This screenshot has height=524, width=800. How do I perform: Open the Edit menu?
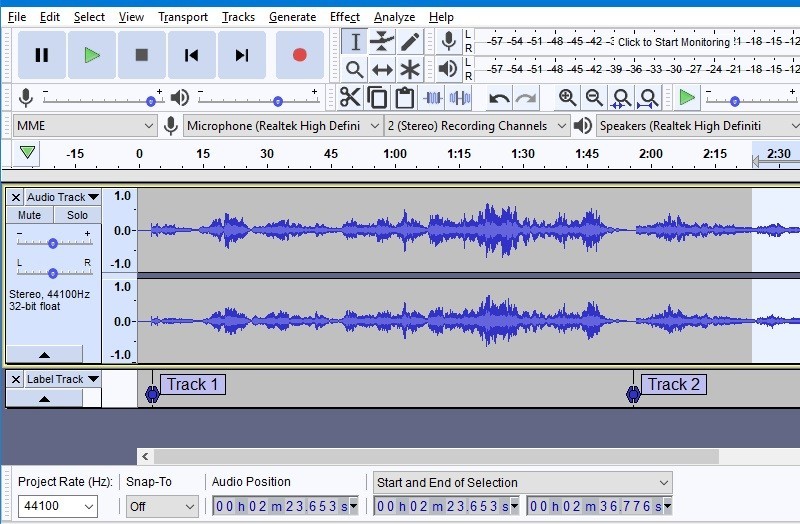click(x=49, y=17)
